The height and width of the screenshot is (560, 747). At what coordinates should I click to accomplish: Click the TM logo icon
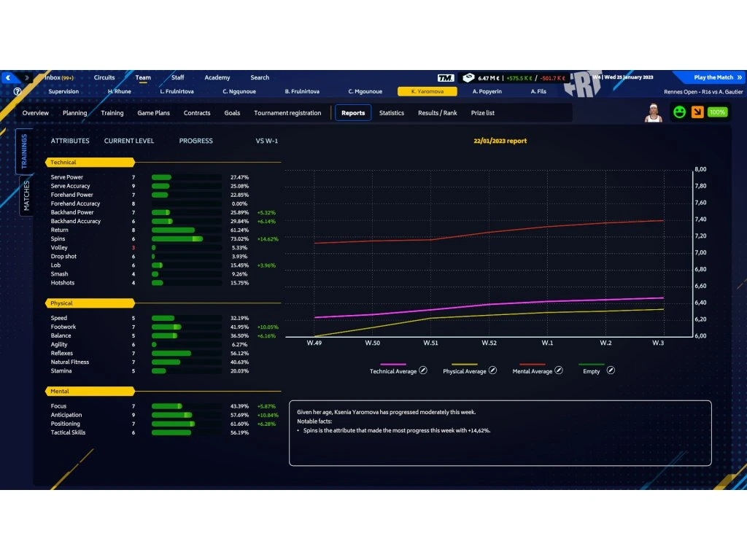point(446,77)
